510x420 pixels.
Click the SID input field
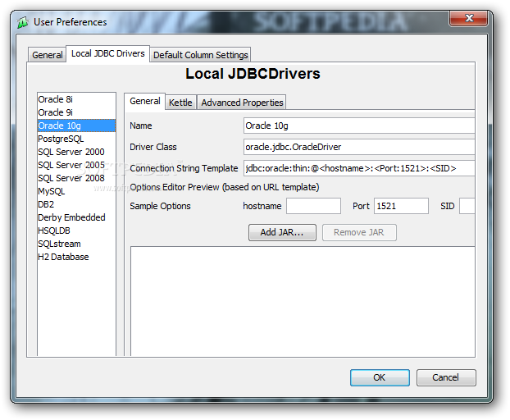pyautogui.click(x=467, y=206)
